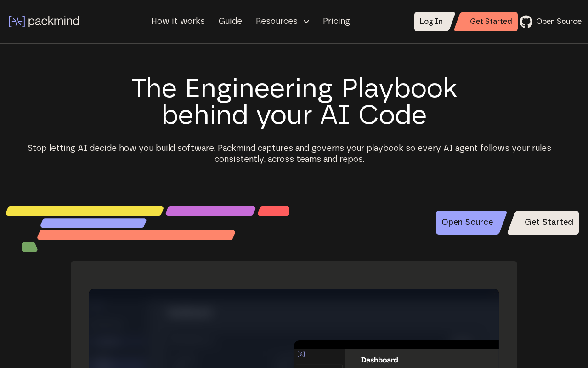Click the light blue bar
This screenshot has height=368, width=588.
point(93,223)
